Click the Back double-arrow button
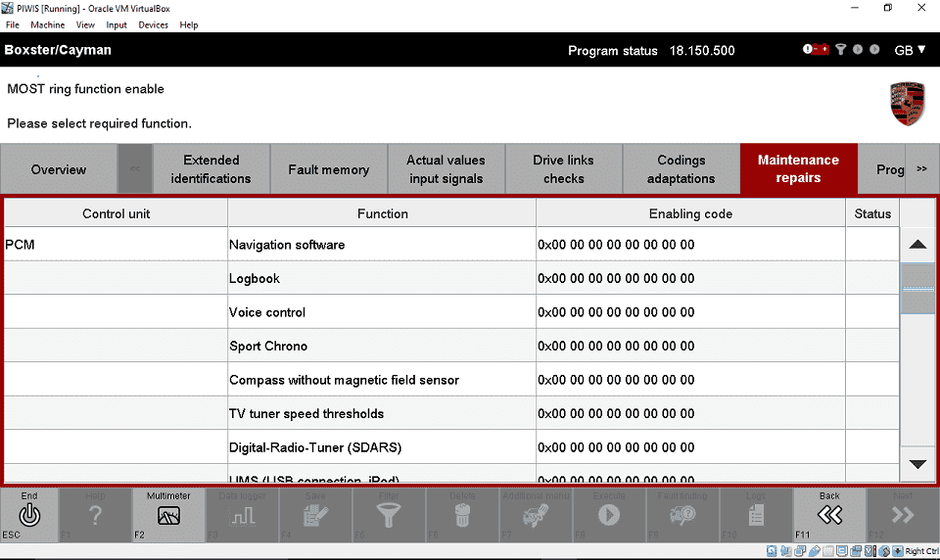The height and width of the screenshot is (560, 940). coord(828,515)
